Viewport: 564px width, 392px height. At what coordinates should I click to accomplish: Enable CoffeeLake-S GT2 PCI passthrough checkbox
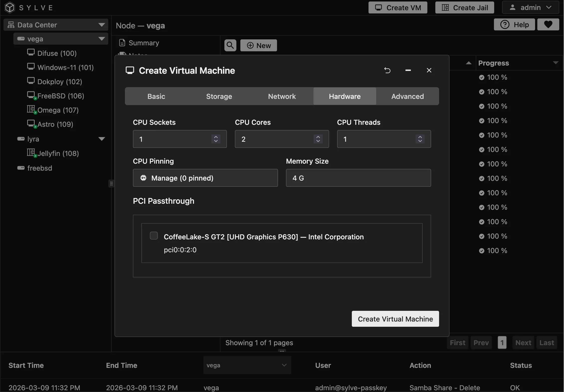(x=154, y=236)
